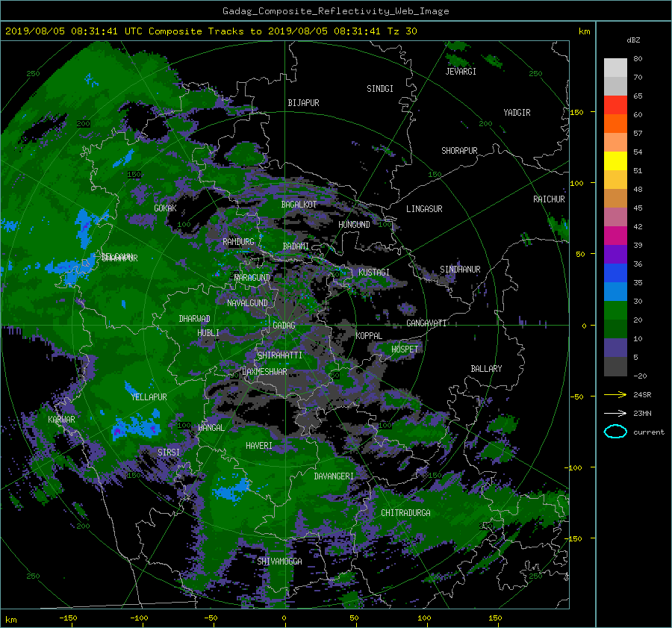
Task: Click the JEVARGI city label
Action: [x=461, y=72]
